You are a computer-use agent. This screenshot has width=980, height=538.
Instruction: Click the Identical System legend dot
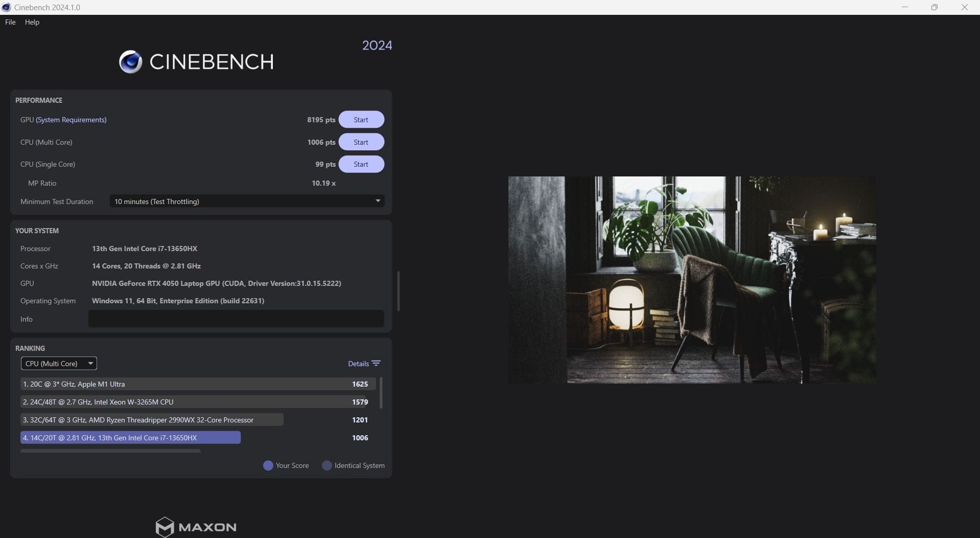(326, 465)
